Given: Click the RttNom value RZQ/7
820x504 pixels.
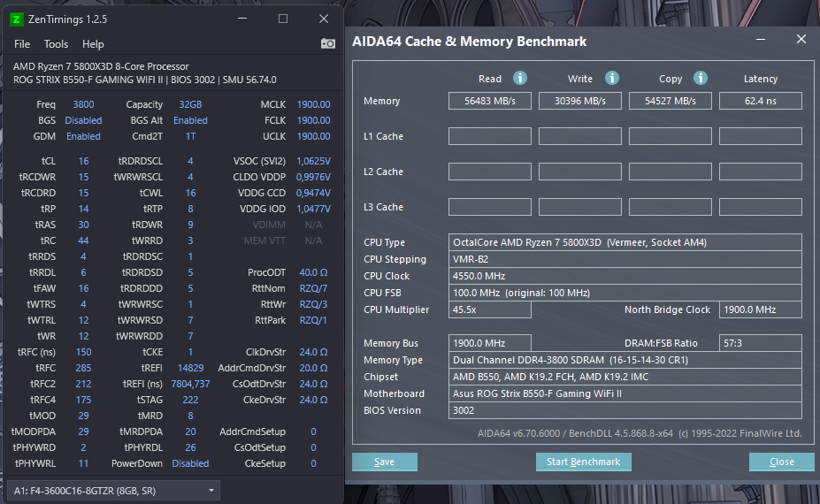Looking at the screenshot, I should (x=313, y=288).
